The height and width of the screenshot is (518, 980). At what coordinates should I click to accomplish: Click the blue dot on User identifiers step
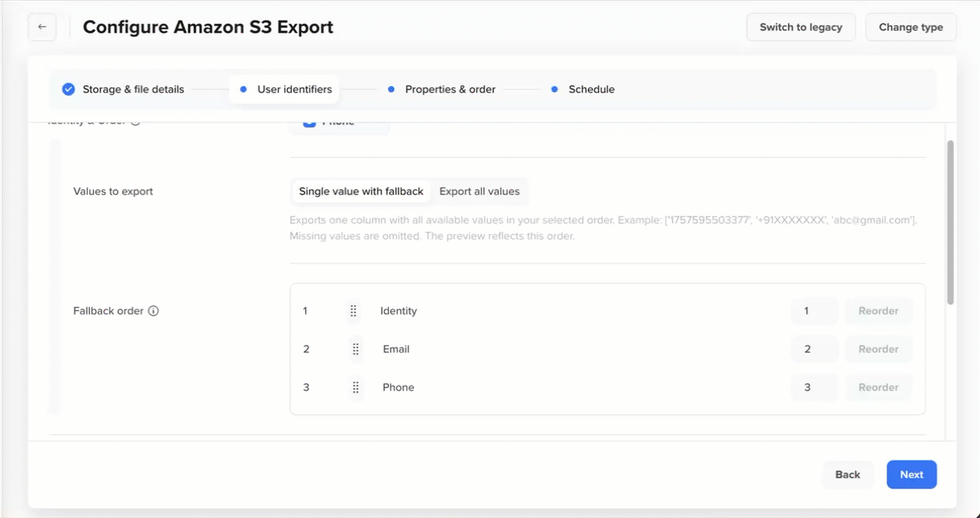[x=242, y=89]
